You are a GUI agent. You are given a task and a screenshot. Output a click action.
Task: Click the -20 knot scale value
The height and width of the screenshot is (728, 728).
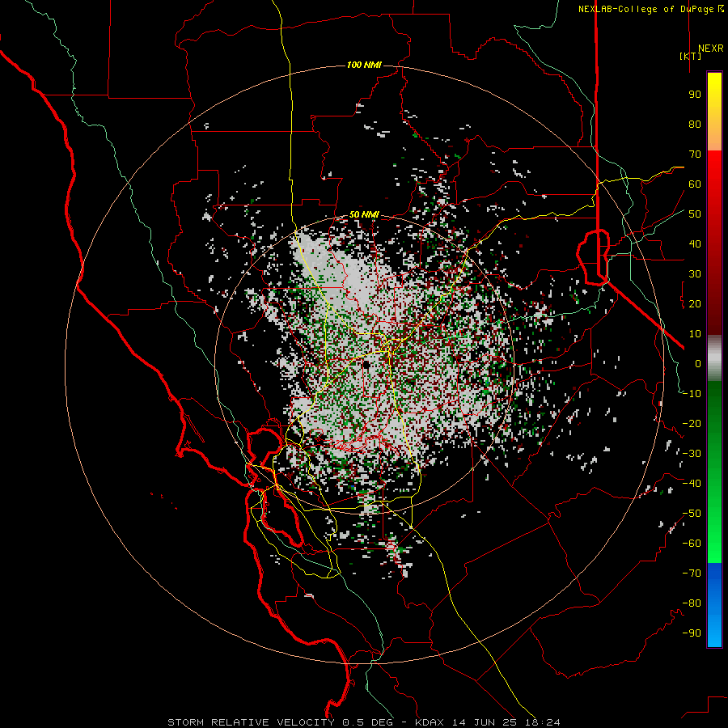click(692, 424)
